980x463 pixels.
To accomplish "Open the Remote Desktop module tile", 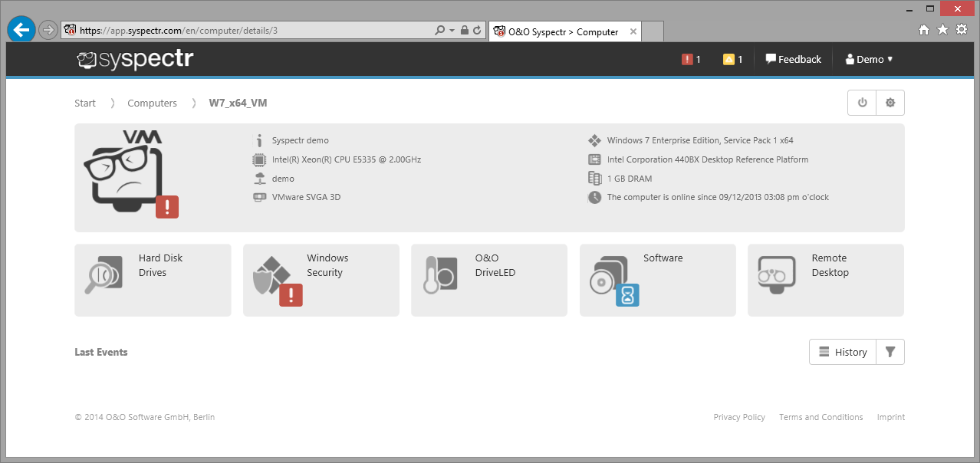I will 826,280.
